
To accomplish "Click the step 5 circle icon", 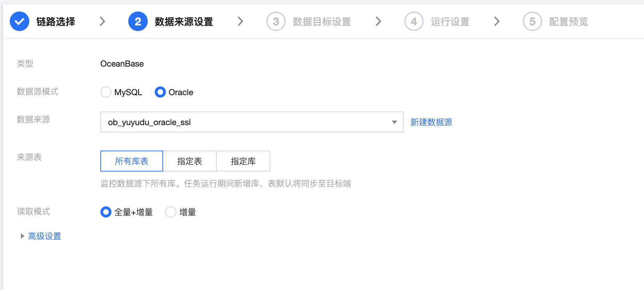I will tap(532, 22).
